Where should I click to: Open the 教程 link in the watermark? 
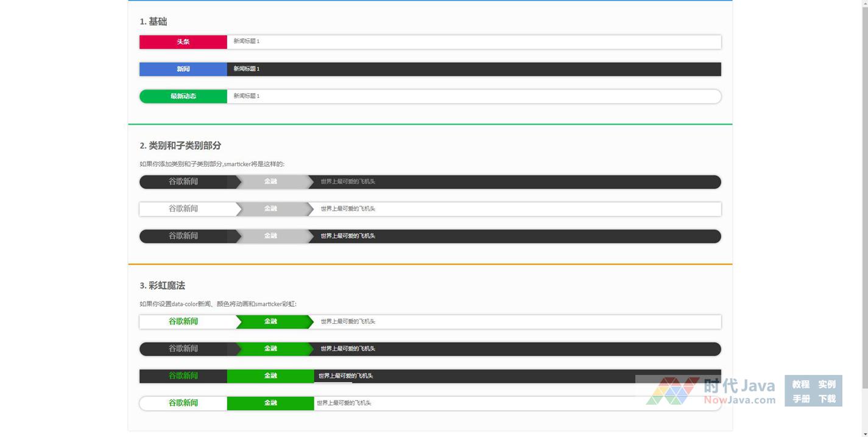800,385
